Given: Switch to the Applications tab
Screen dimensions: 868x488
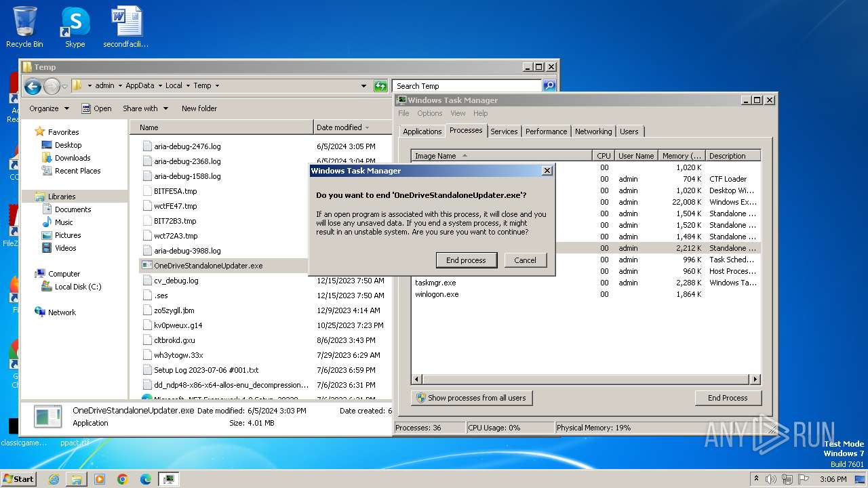Looking at the screenshot, I should tap(422, 131).
